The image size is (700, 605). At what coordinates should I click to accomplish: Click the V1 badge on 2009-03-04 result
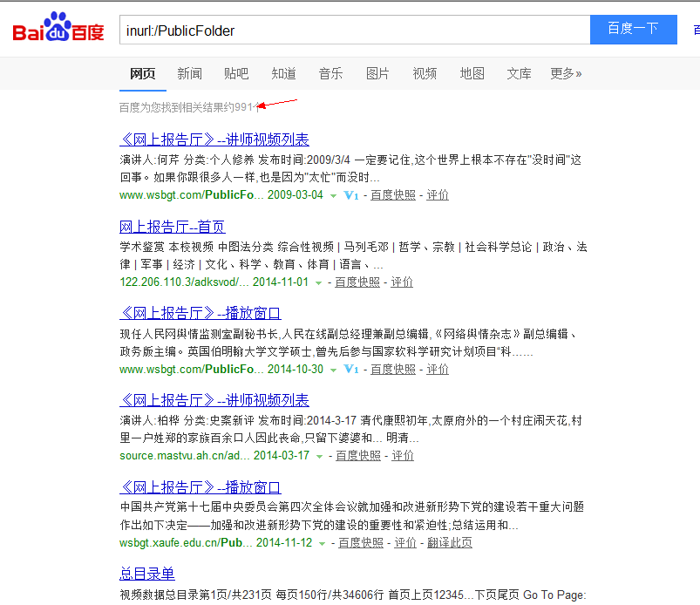(x=351, y=195)
